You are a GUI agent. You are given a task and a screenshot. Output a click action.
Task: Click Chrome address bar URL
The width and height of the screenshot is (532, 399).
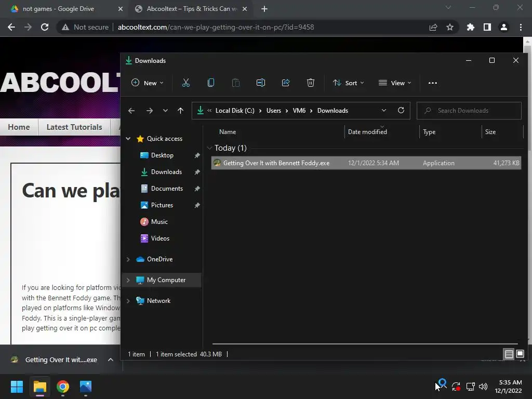tap(216, 27)
